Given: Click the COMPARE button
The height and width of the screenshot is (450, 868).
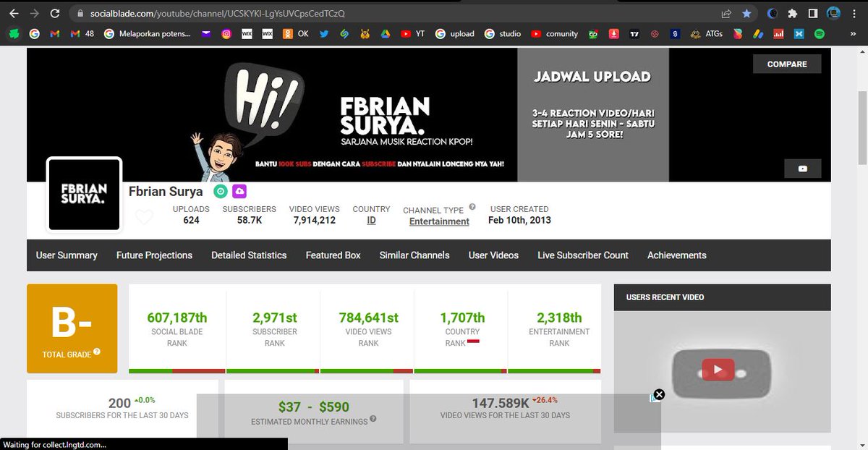Looking at the screenshot, I should click(x=787, y=64).
